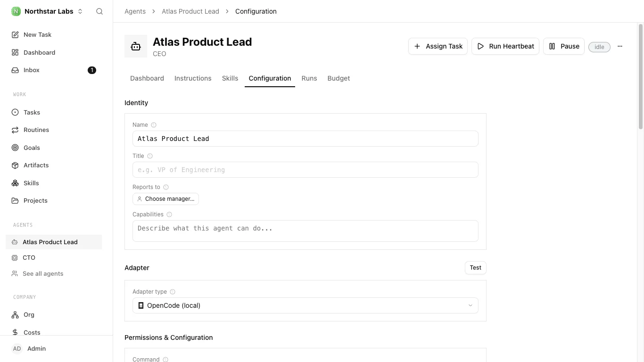
Task: Click the Run Heartbeat button
Action: click(x=505, y=46)
